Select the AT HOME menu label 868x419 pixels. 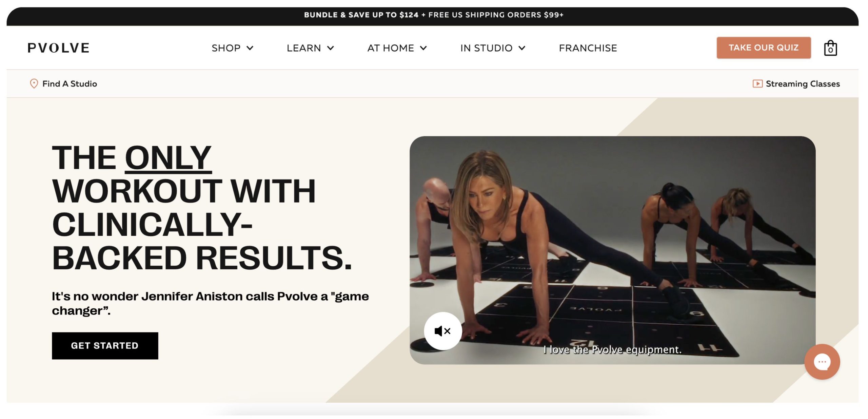(x=391, y=48)
